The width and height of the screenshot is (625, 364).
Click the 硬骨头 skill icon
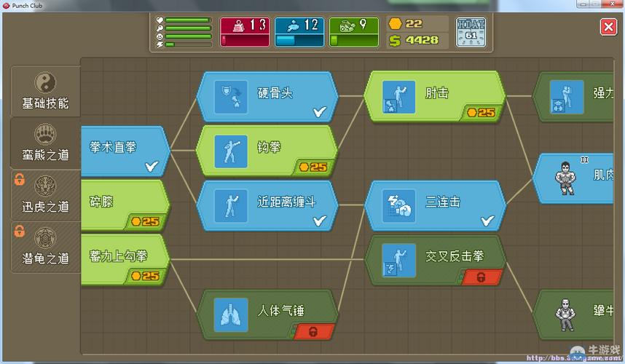(x=231, y=97)
